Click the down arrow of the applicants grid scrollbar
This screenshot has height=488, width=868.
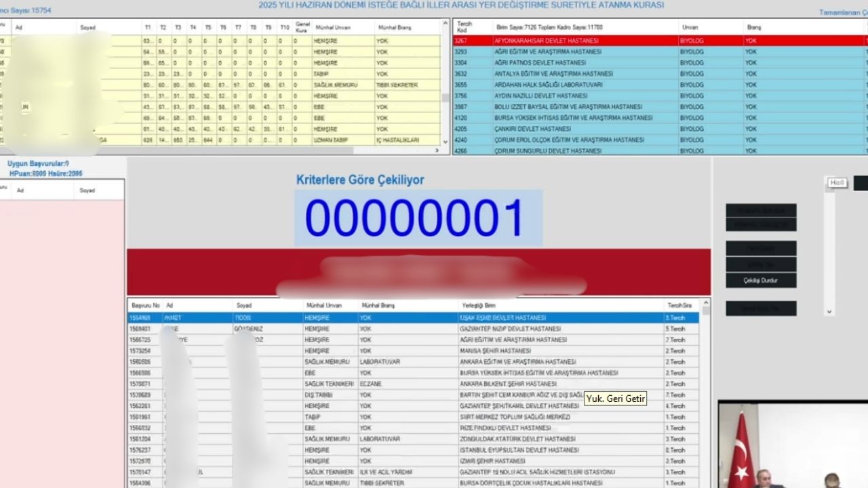(446, 142)
